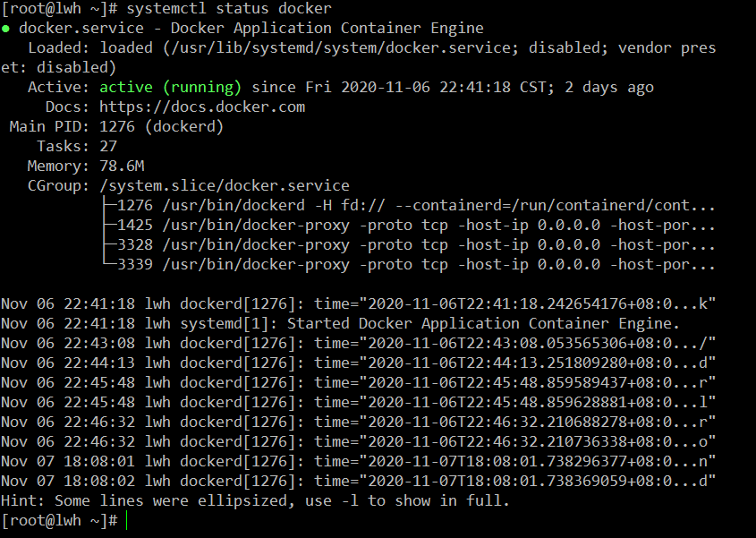Click the '/system.slice/docker.service' CGroup path
This screenshot has width=756, height=538.
tap(225, 186)
